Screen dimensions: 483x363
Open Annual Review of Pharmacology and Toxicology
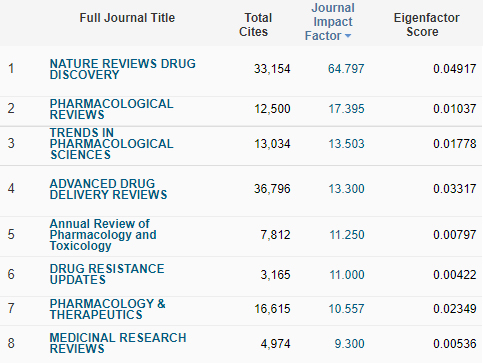[x=103, y=235]
